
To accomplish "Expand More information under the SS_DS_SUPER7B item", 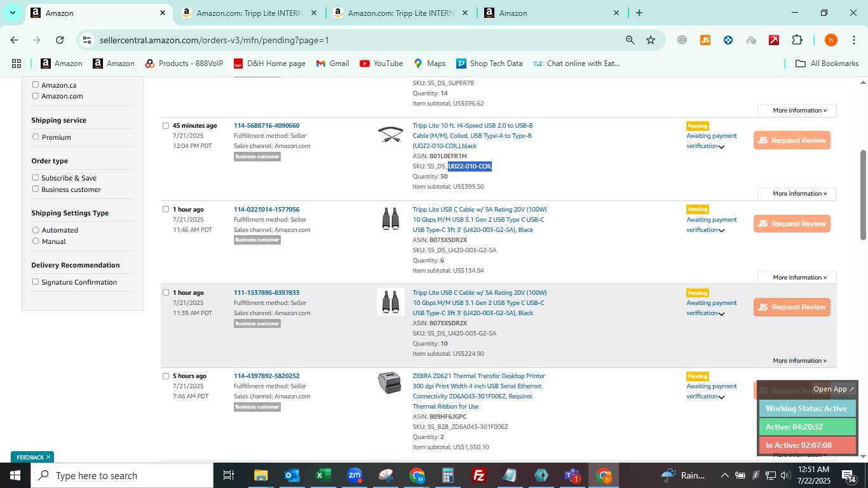I will (x=797, y=111).
